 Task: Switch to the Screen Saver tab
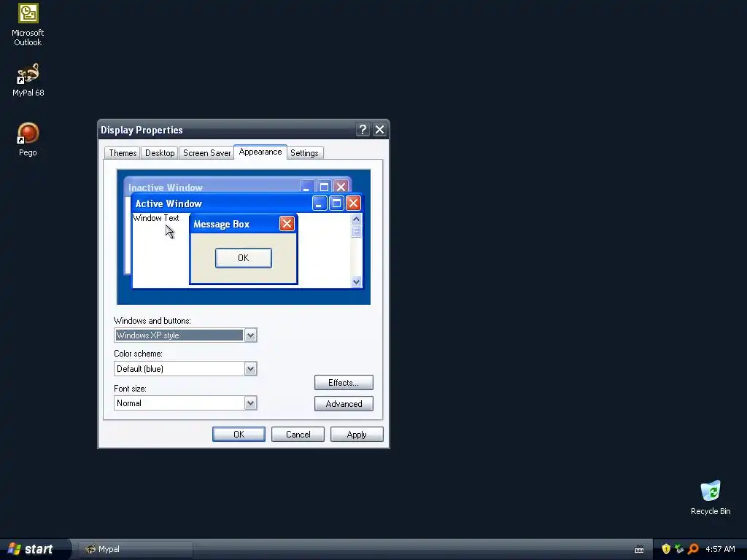[x=206, y=153]
